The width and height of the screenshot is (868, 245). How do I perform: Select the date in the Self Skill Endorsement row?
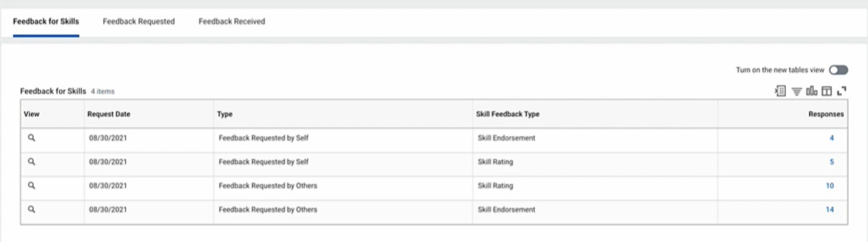click(108, 138)
